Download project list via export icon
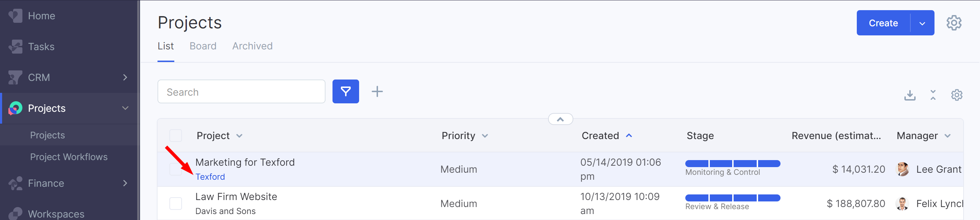This screenshot has height=220, width=980. tap(910, 95)
